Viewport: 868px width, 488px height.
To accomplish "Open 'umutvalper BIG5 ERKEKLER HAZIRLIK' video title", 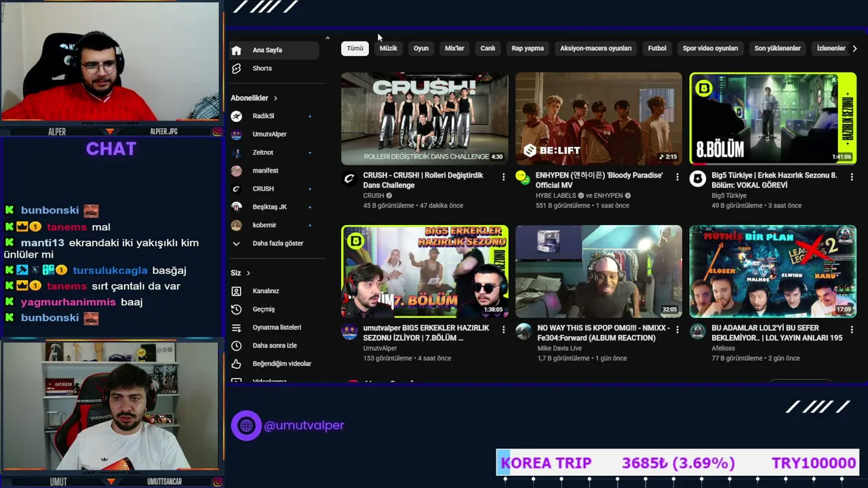I will (x=426, y=333).
